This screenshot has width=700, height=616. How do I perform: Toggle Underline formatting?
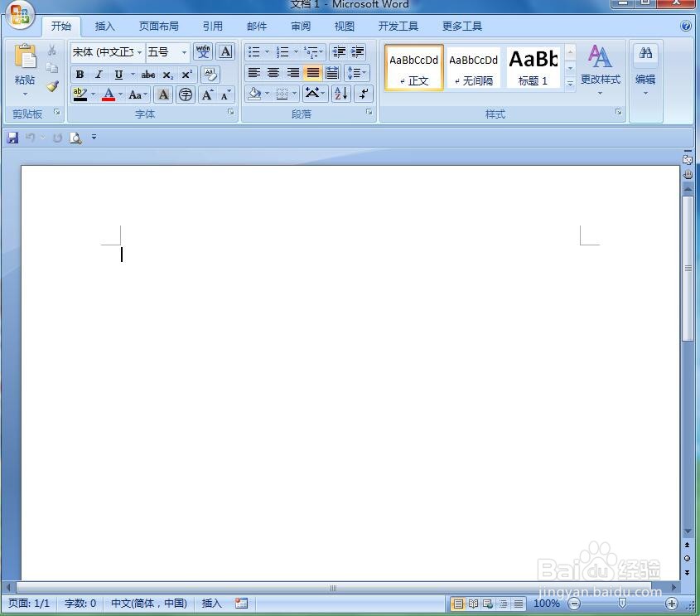[x=118, y=74]
